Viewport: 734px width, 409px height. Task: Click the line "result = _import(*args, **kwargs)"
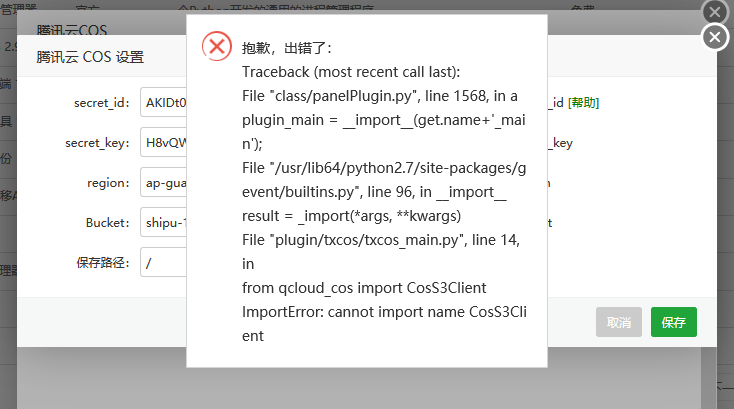352,216
